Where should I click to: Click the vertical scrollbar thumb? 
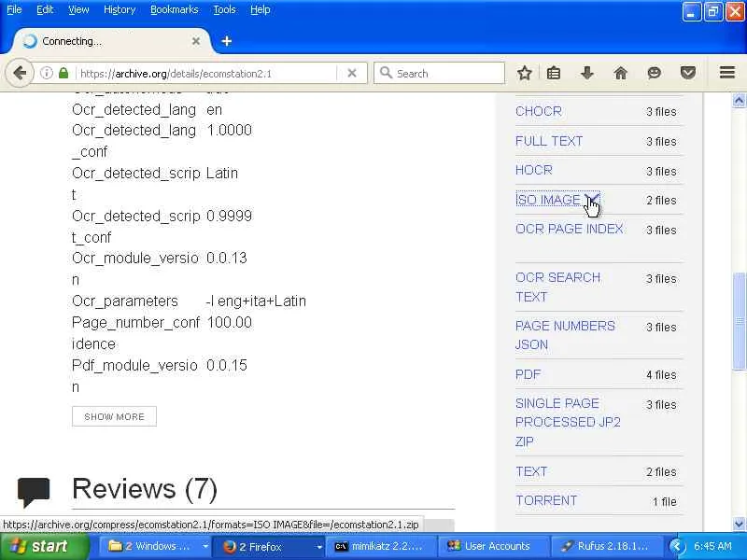[739, 321]
